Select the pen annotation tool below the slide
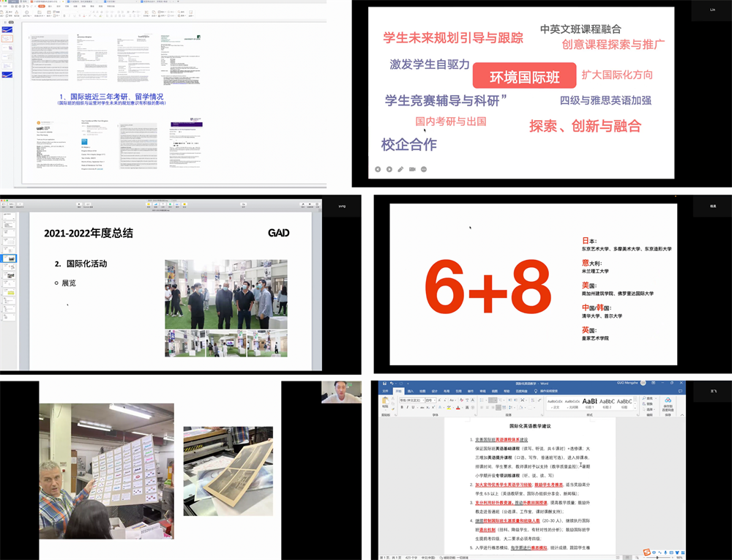 (x=400, y=169)
